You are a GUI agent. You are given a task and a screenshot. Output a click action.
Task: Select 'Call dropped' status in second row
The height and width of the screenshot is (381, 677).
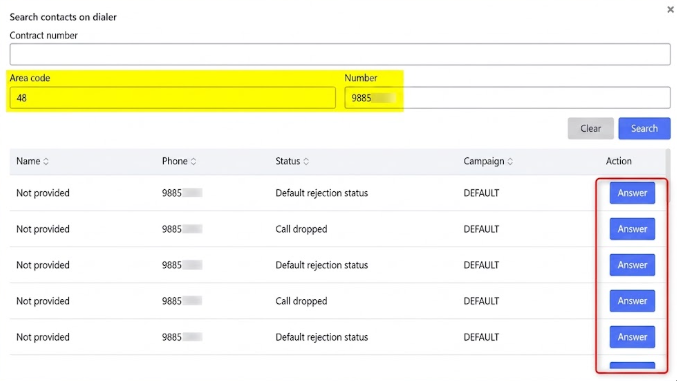click(x=301, y=229)
